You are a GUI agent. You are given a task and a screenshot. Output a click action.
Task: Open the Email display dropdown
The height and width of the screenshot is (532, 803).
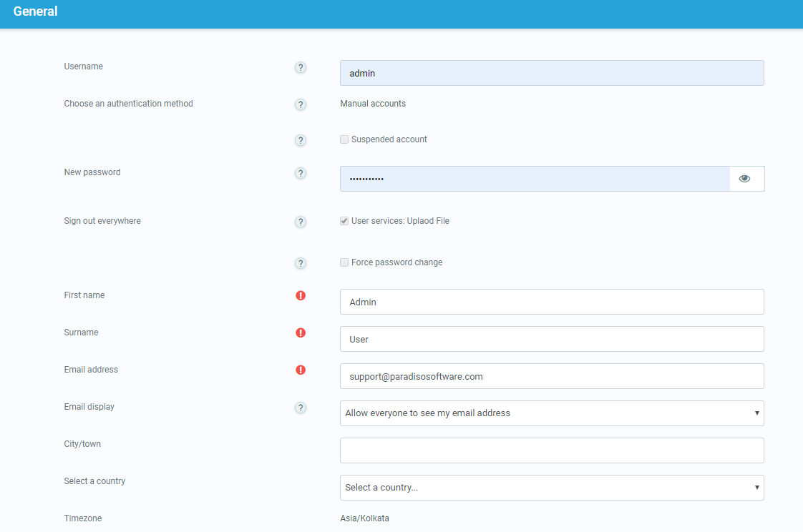pos(551,413)
